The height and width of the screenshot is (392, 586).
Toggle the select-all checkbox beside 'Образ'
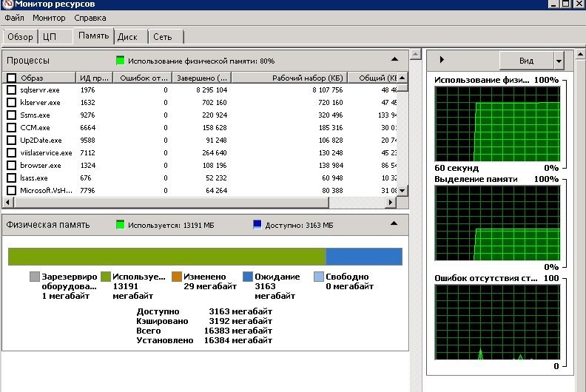tap(11, 78)
